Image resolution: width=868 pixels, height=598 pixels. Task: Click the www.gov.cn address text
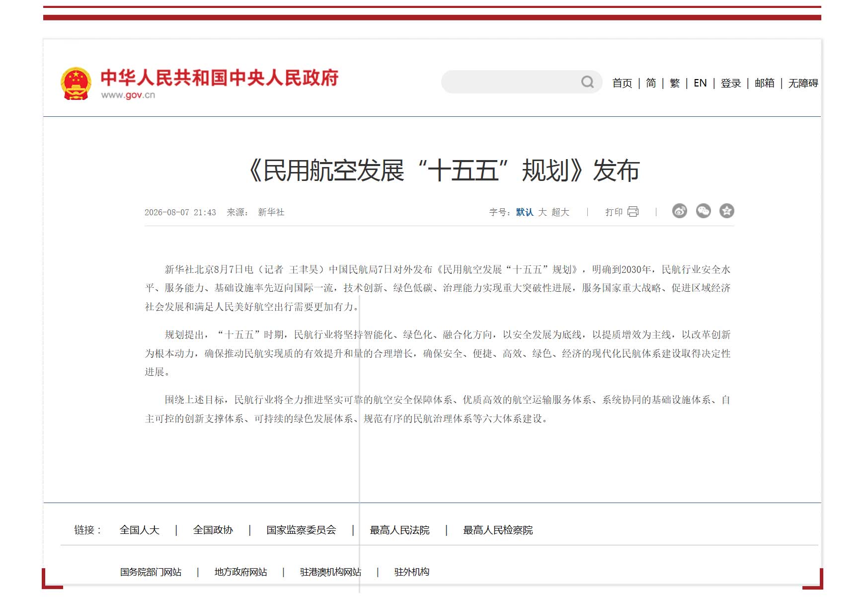(128, 95)
